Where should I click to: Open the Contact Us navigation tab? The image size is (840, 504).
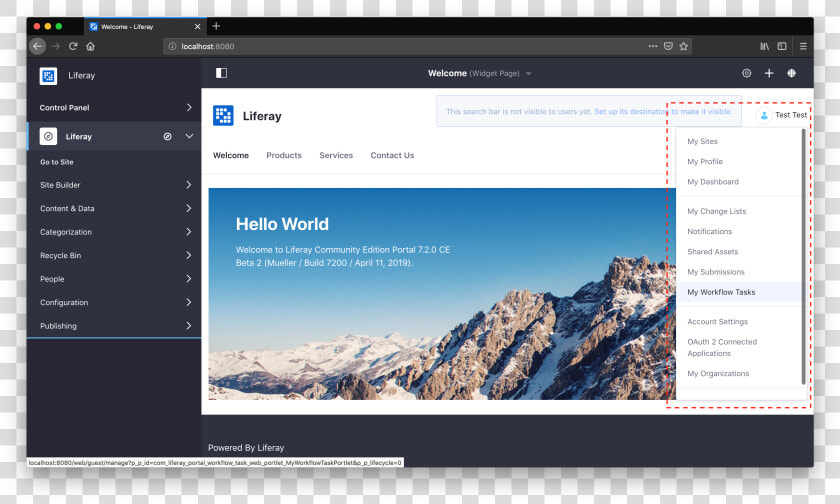click(x=392, y=155)
